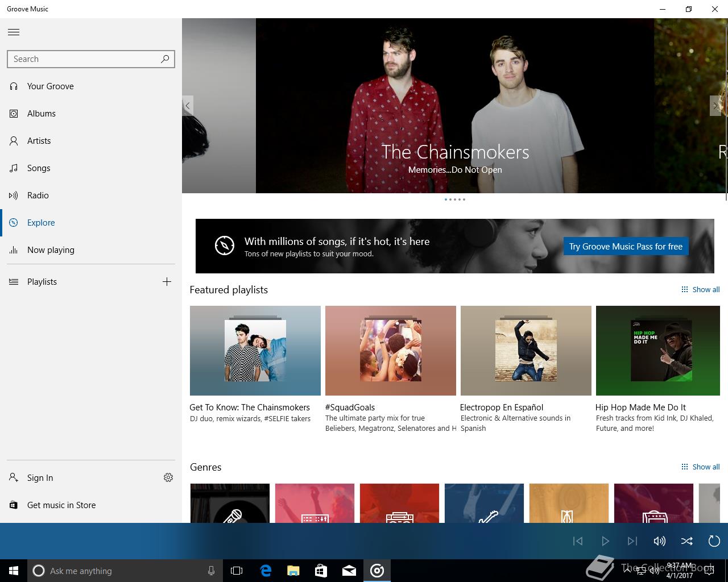Screen dimensions: 728x582
Task: Open Electropop En Español playlist cover
Action: click(526, 351)
